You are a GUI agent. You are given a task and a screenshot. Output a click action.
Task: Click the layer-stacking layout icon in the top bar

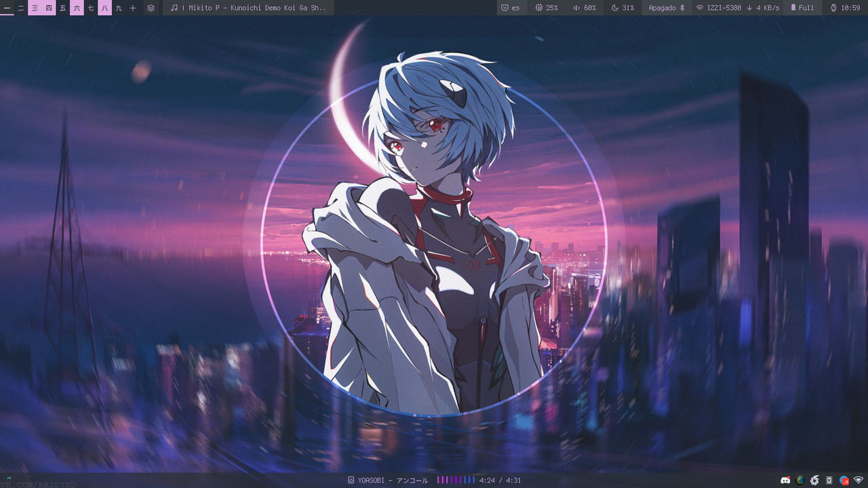pyautogui.click(x=151, y=8)
